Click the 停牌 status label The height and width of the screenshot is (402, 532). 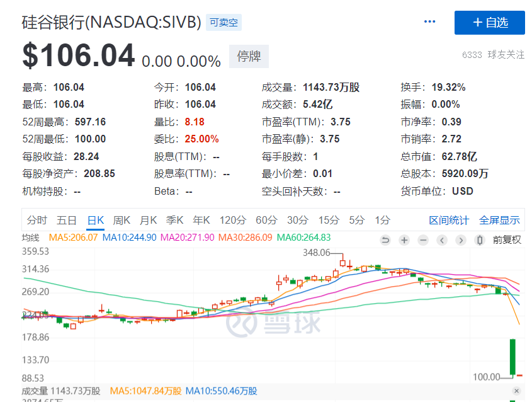pos(249,56)
